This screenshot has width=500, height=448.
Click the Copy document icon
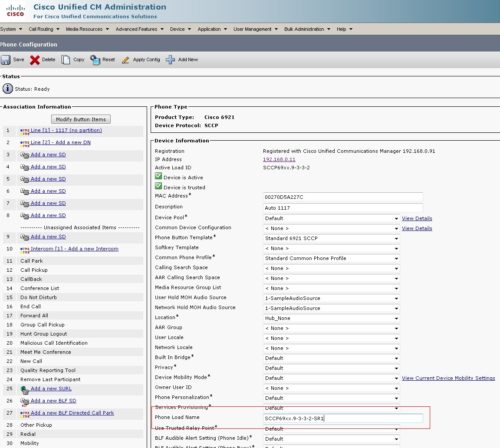[66, 59]
